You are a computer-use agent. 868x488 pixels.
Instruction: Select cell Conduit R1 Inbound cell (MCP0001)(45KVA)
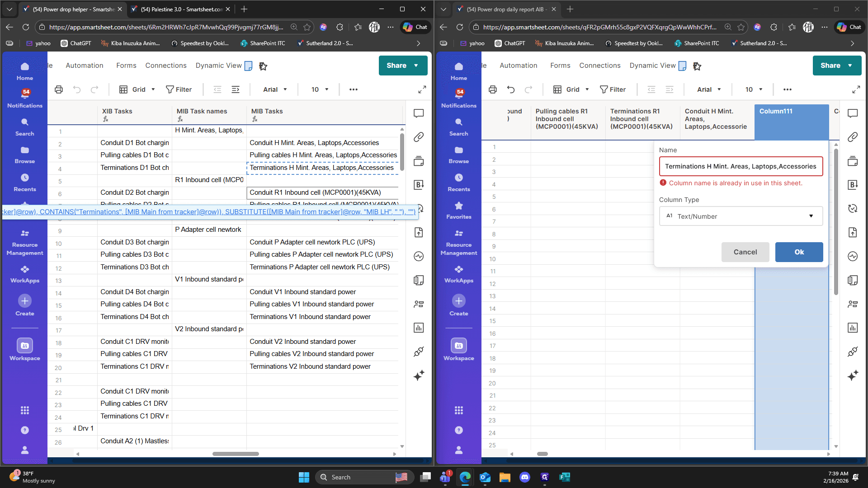click(322, 192)
